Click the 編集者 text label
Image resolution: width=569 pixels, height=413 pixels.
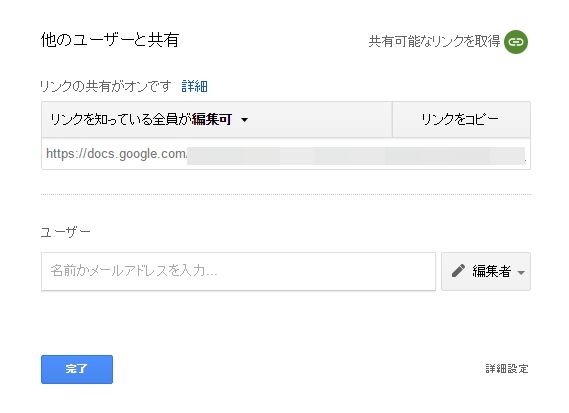pos(492,271)
